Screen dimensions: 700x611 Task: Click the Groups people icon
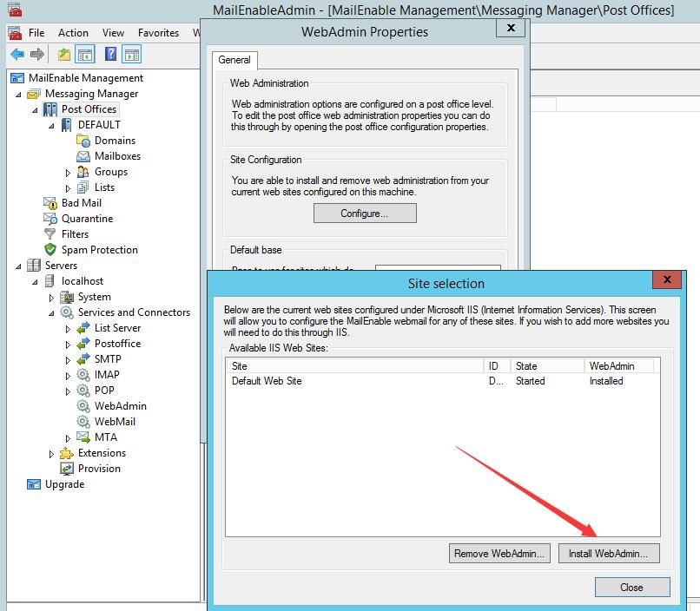[x=83, y=172]
